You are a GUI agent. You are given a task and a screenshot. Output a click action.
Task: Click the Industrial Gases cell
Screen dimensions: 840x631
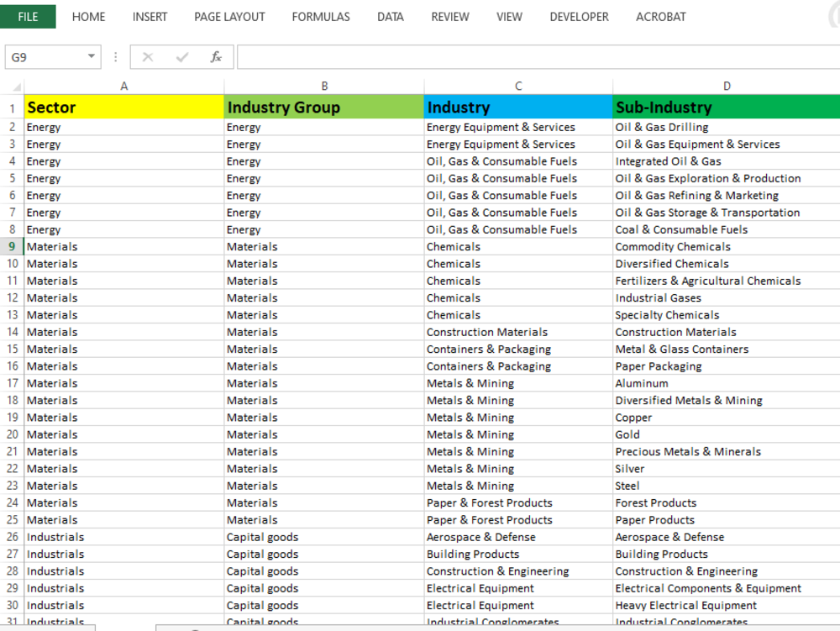[727, 297]
